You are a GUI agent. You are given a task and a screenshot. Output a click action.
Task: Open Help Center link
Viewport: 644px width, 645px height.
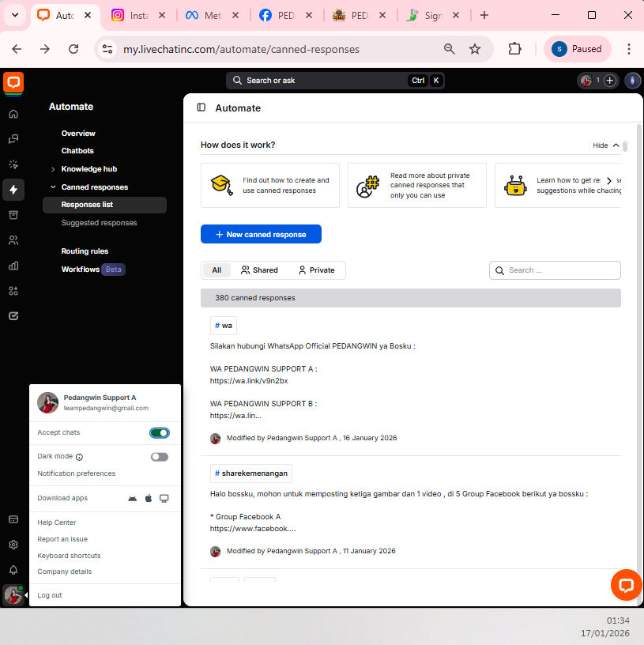[57, 522]
